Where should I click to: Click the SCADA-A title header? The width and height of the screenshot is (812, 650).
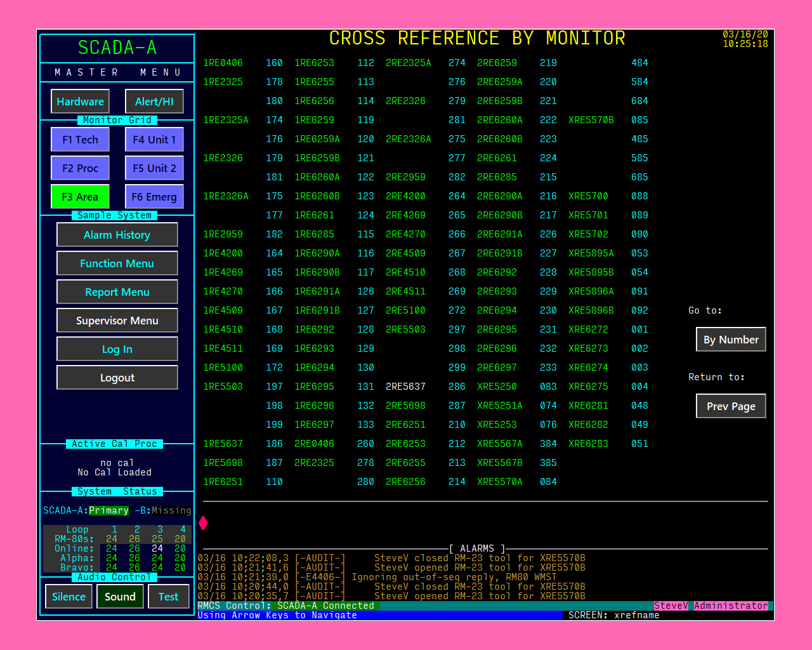117,48
